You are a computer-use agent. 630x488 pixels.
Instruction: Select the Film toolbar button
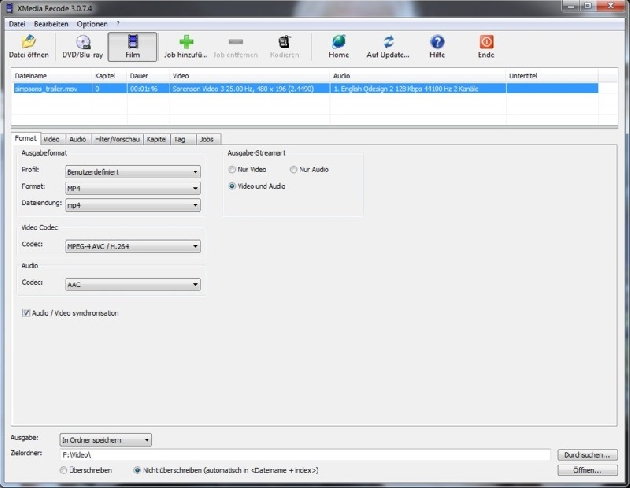tap(132, 42)
